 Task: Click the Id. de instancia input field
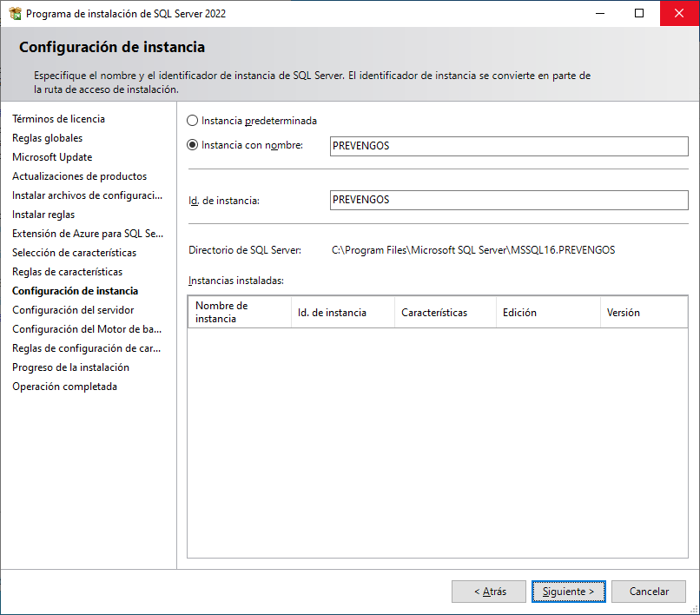[x=508, y=200]
